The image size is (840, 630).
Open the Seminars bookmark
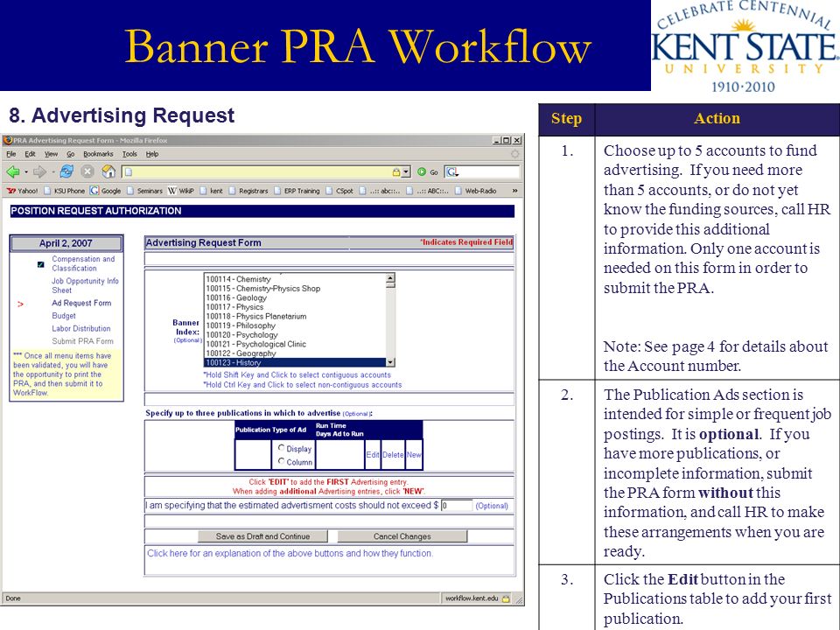coord(144,191)
